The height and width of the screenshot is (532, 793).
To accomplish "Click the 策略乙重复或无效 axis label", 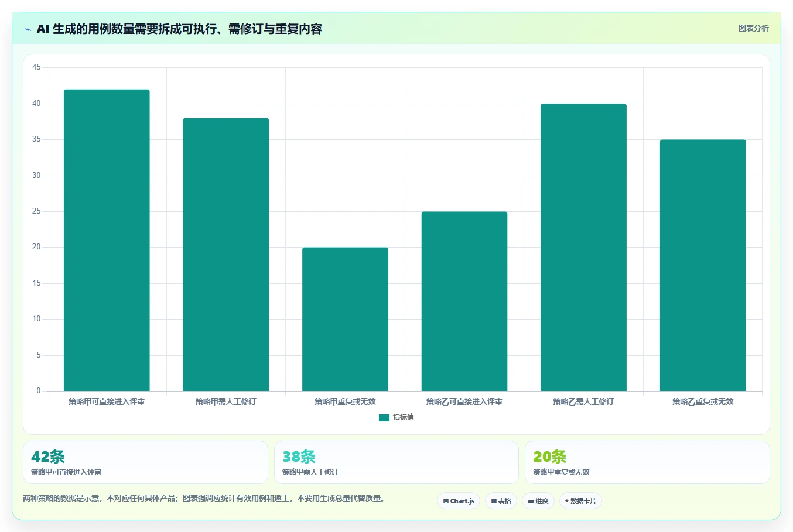I will (703, 401).
